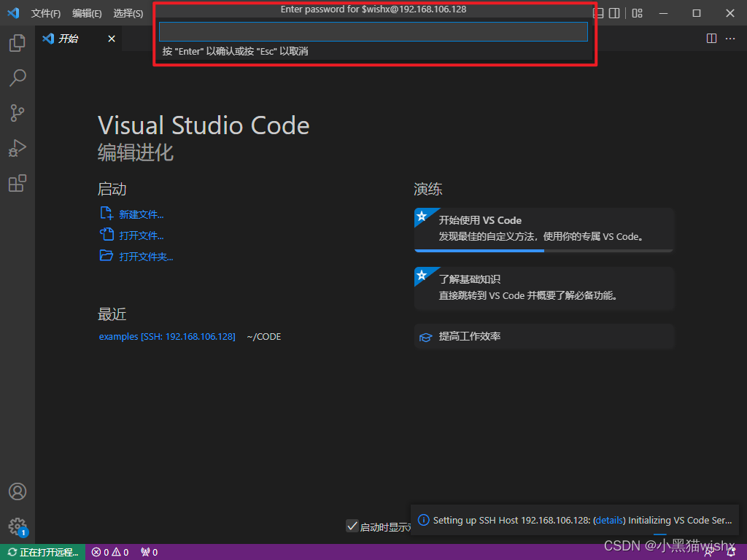The width and height of the screenshot is (747, 560).
Task: Open the Source Control view
Action: tap(17, 113)
